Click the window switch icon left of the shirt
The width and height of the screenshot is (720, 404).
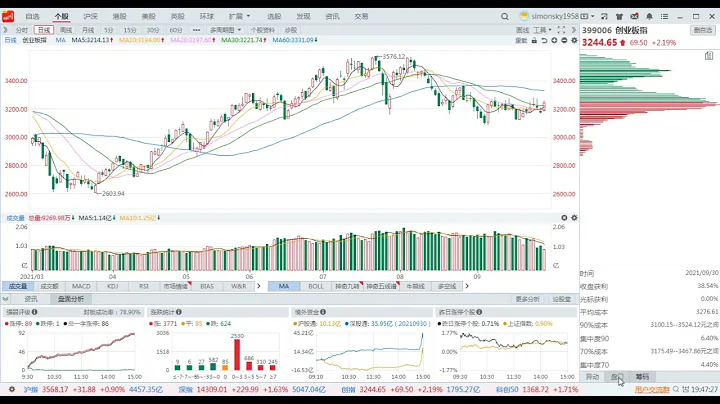tap(604, 17)
